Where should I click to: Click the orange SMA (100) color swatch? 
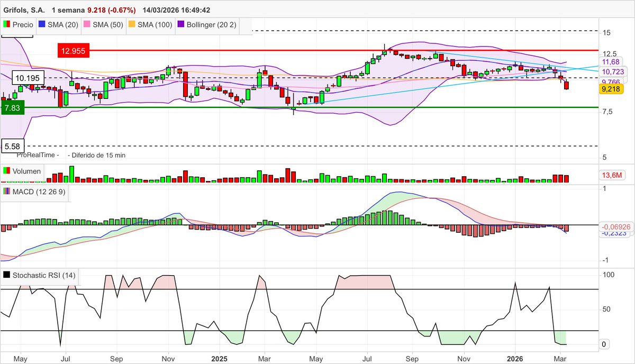[x=132, y=24]
